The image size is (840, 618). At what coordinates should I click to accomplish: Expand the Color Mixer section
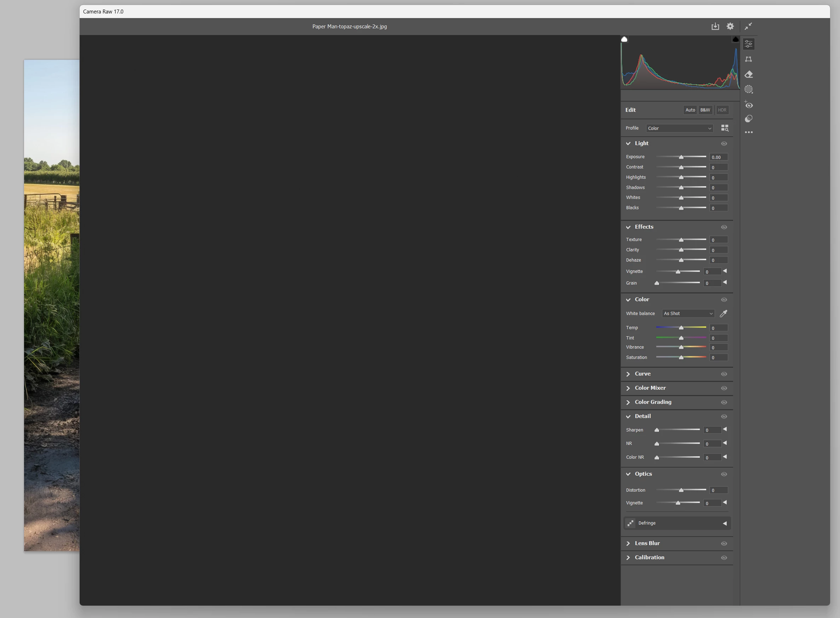click(650, 388)
